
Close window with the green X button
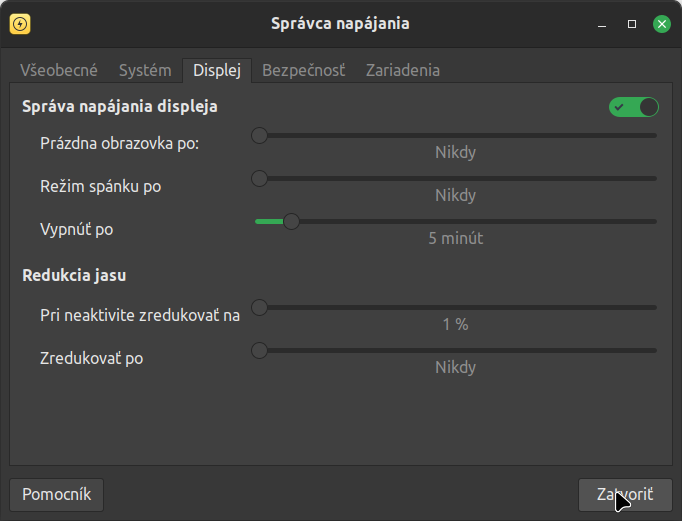pyautogui.click(x=661, y=24)
